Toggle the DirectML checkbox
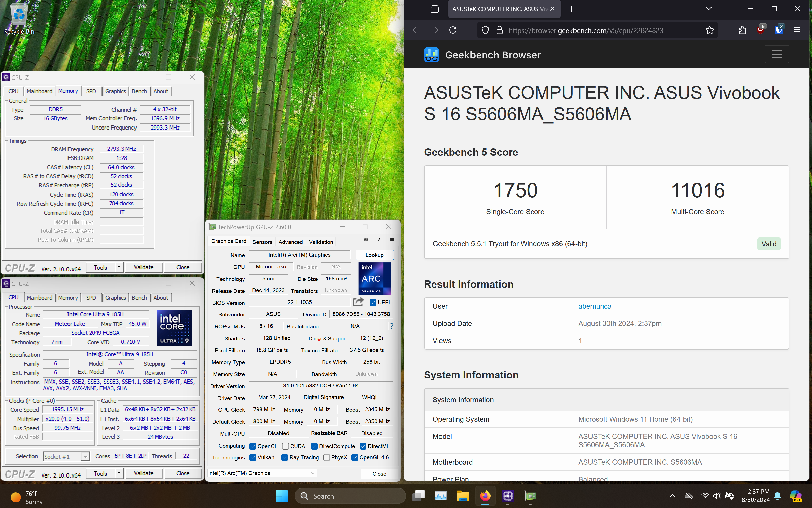The image size is (812, 508). [x=363, y=446]
